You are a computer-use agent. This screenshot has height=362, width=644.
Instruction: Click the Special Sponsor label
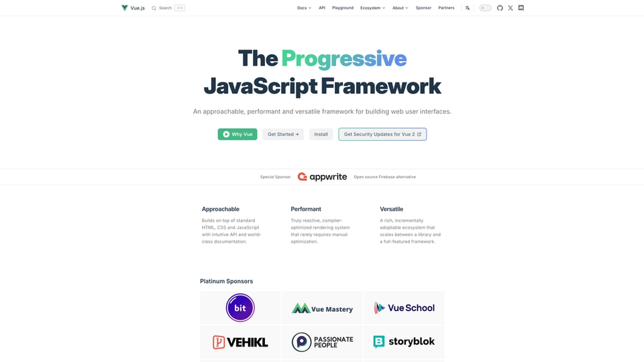(x=275, y=177)
